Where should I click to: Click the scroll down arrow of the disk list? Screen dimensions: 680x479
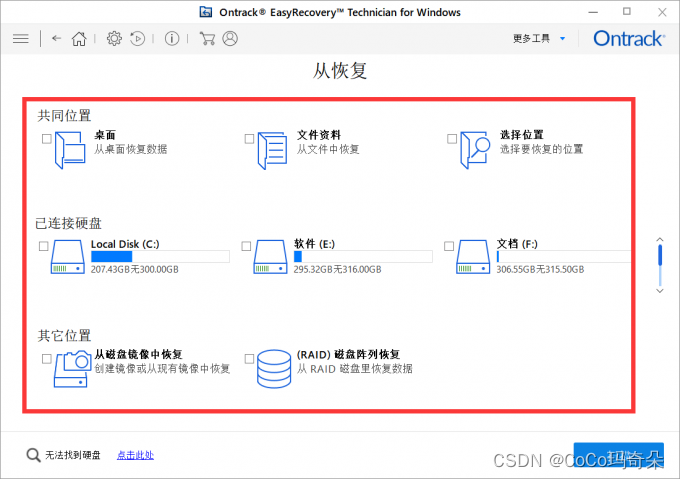coord(660,291)
